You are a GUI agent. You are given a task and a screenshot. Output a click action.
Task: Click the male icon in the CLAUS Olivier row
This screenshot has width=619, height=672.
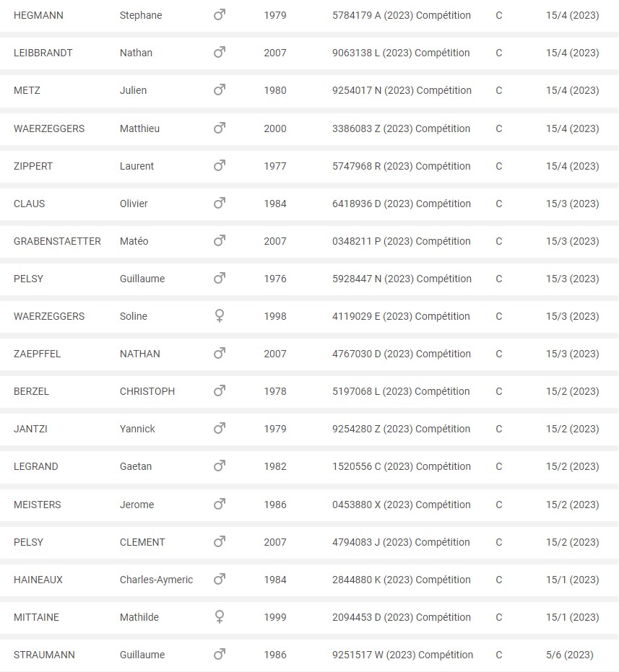point(219,203)
